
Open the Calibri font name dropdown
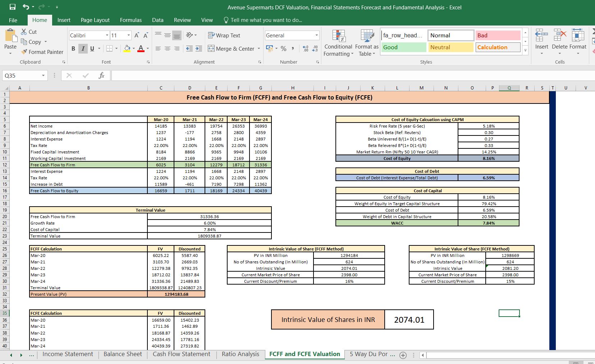click(107, 35)
